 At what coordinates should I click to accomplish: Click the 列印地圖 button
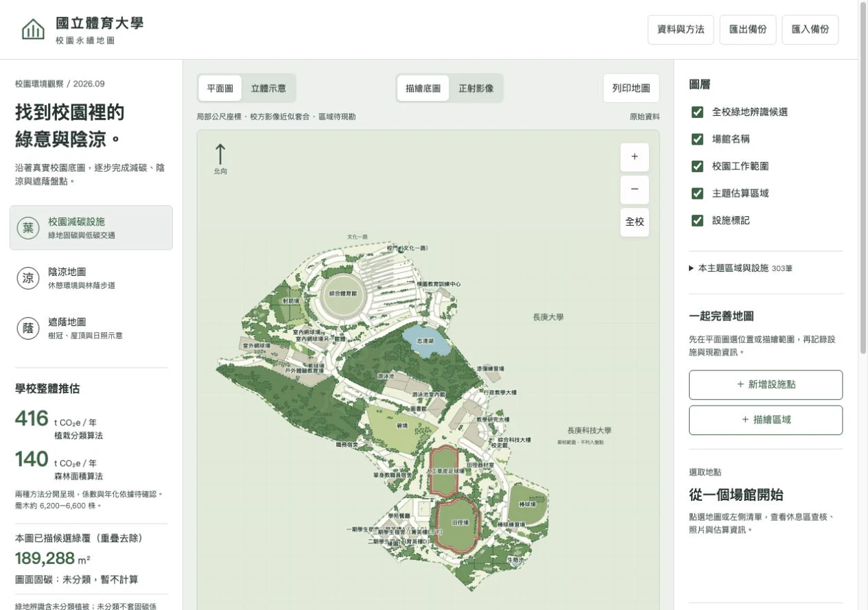(631, 89)
